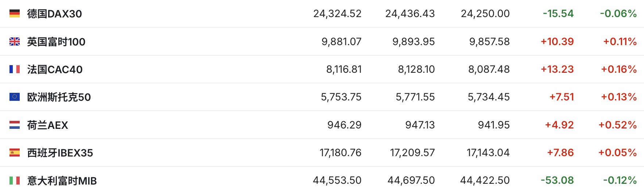Click the +10.39 change for 英国富时100
This screenshot has width=644, height=190.
(557, 41)
